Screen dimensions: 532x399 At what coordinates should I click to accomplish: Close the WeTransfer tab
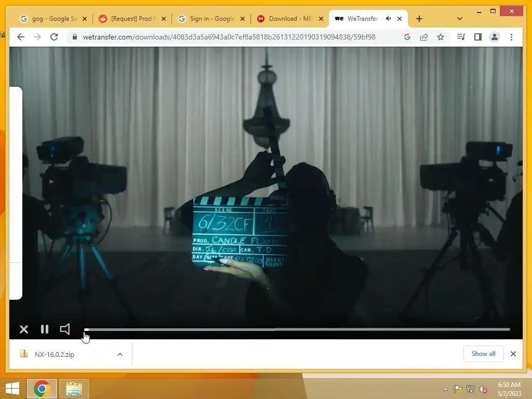[x=400, y=19]
